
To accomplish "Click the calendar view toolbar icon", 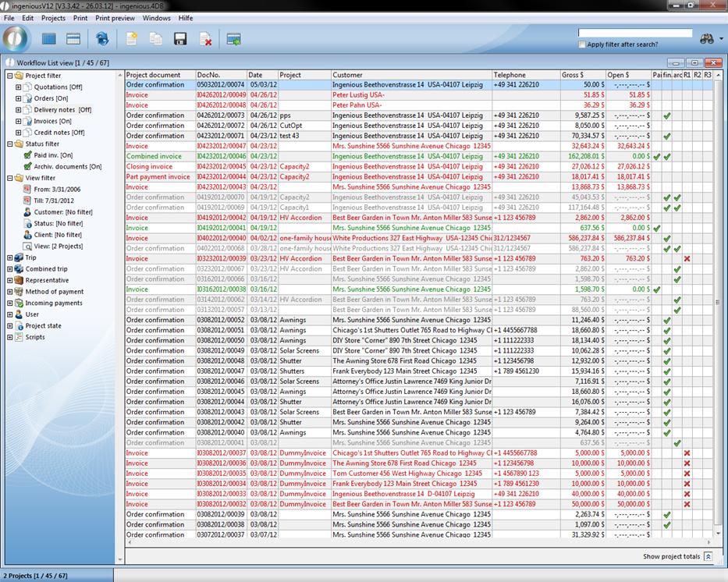I will [73, 39].
